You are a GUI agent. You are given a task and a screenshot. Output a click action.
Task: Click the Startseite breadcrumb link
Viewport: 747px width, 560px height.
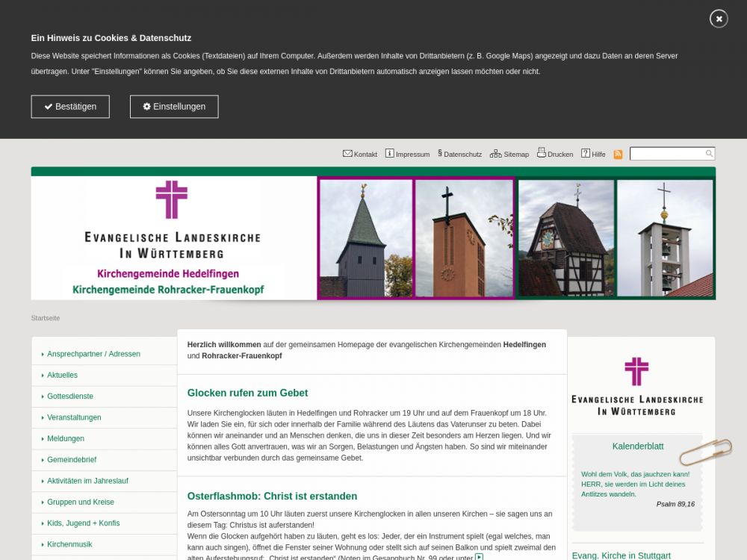46,318
